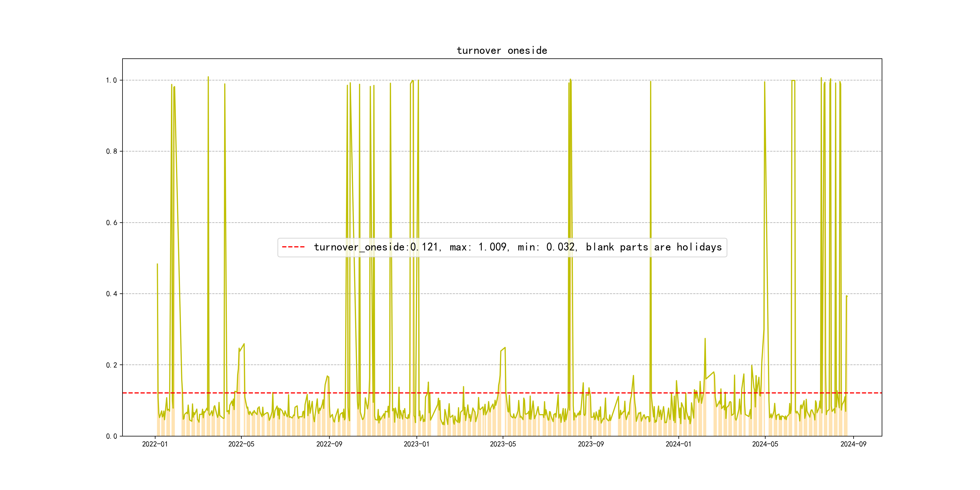Click the chart title 'turnover oneside'

coord(502,51)
